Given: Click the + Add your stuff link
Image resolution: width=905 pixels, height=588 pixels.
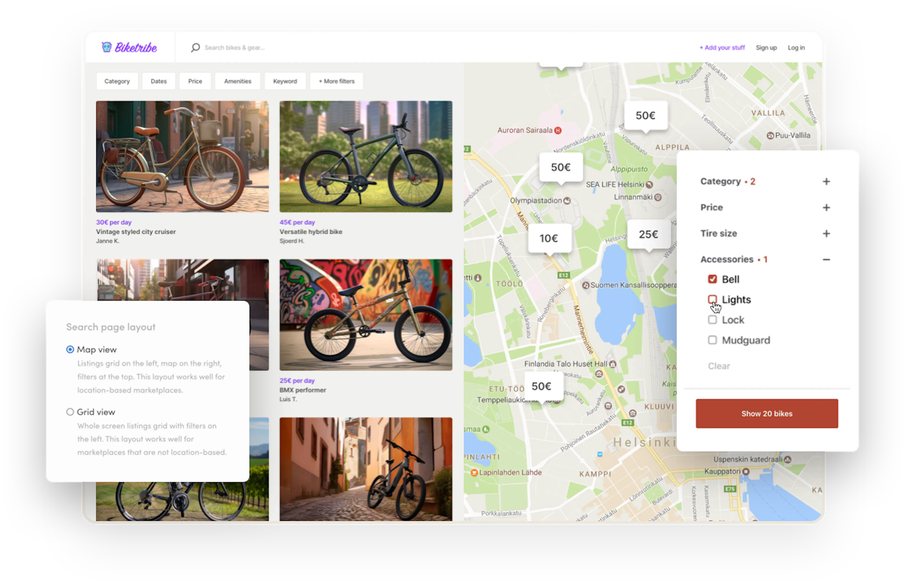Looking at the screenshot, I should pyautogui.click(x=722, y=48).
